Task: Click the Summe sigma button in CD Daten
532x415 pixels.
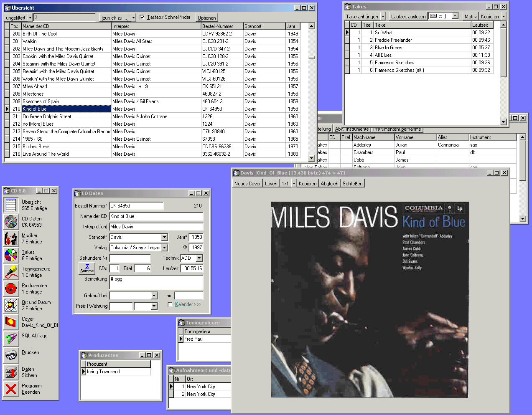Action: pyautogui.click(x=87, y=268)
